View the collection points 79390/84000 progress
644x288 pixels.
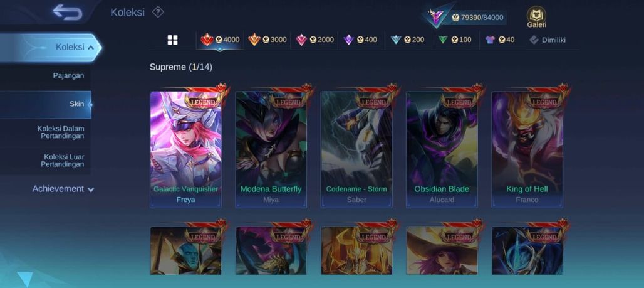click(x=477, y=18)
